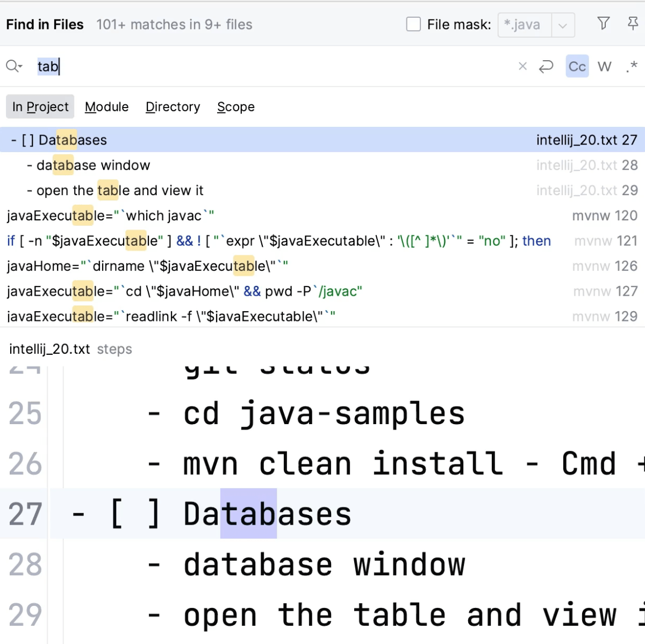Screen dimensions: 645x644
Task: Disable the Cc match case option
Action: [577, 66]
